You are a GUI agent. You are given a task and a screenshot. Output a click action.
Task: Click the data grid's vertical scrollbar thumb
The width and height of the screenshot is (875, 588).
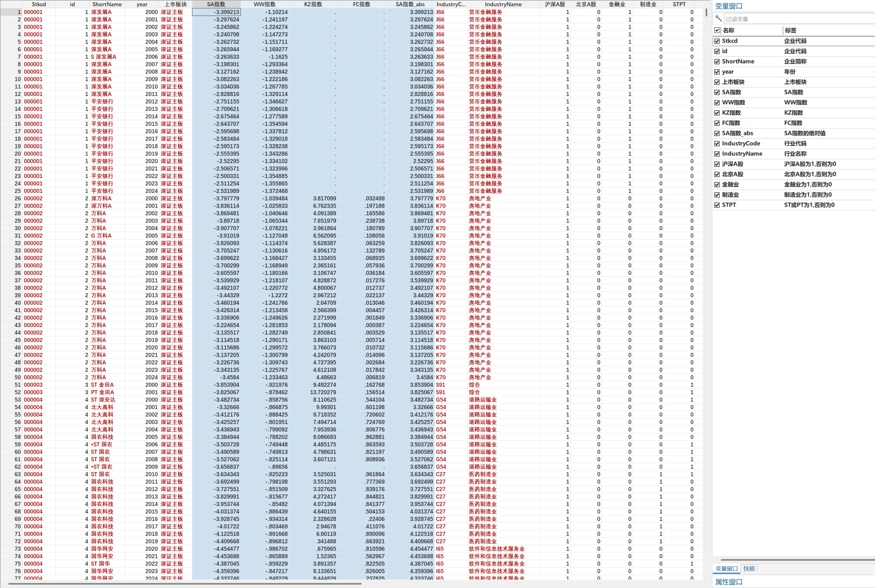tap(706, 12)
